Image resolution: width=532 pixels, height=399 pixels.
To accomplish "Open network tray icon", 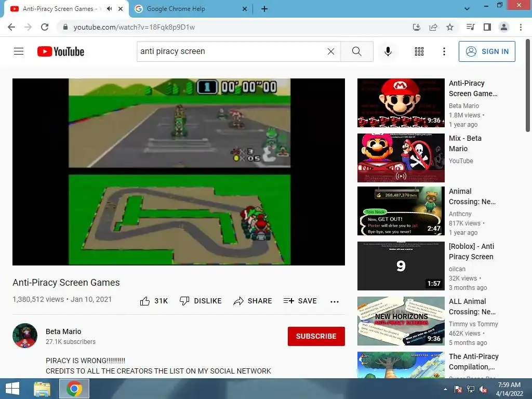I will (x=471, y=389).
